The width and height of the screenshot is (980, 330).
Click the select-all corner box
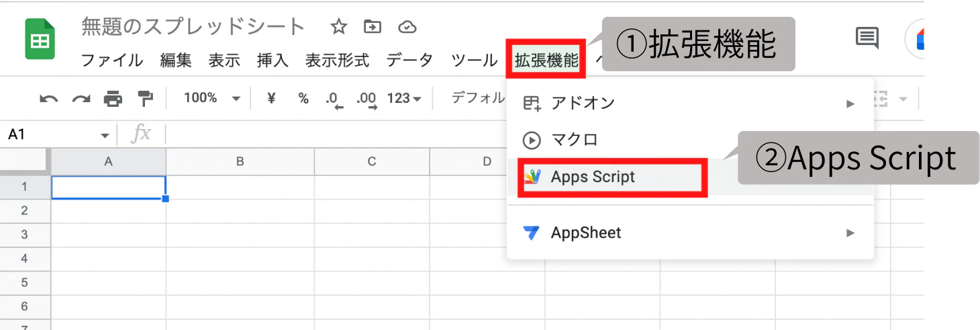point(25,161)
